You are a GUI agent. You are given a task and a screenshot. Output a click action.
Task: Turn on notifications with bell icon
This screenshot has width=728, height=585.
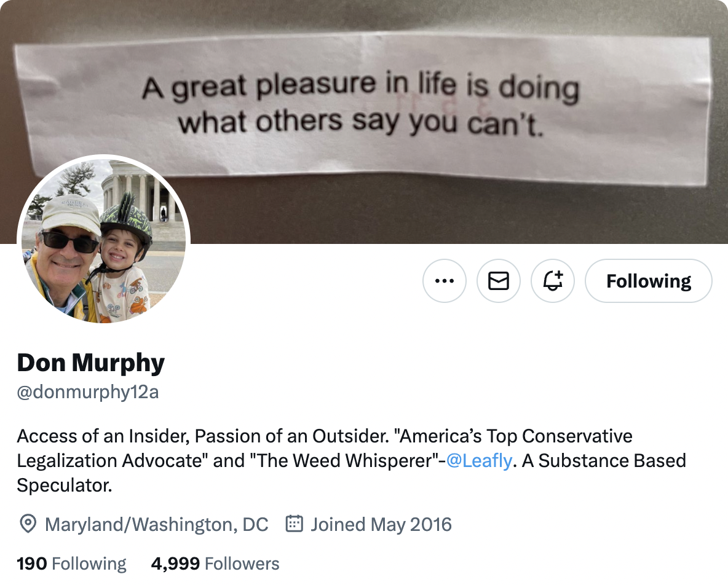point(552,281)
